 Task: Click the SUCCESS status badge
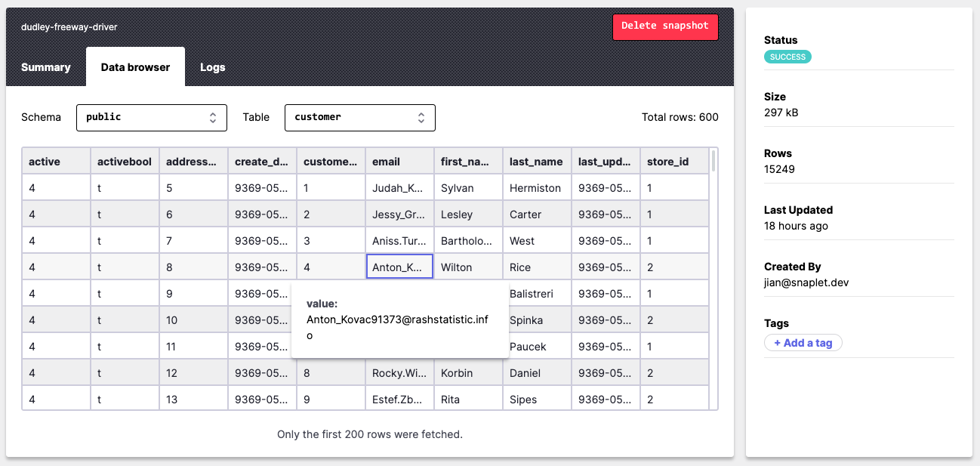(787, 56)
